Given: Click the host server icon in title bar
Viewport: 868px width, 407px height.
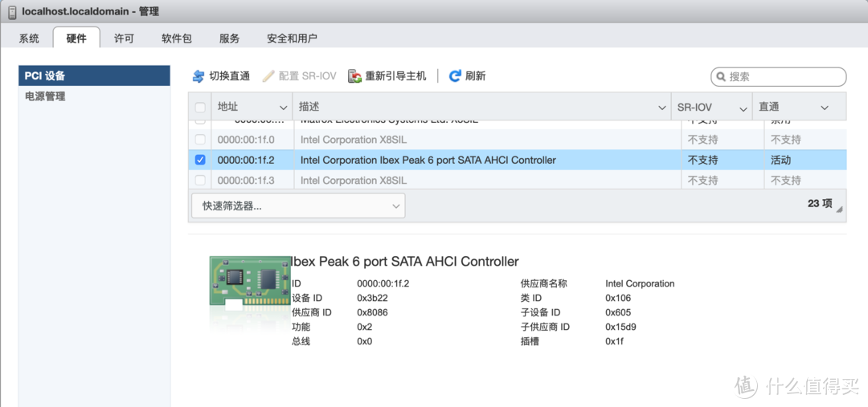Looking at the screenshot, I should click(x=12, y=12).
